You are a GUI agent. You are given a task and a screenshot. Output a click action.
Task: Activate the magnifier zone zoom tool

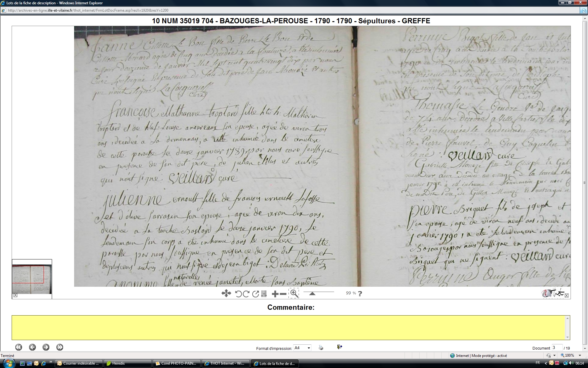(294, 293)
